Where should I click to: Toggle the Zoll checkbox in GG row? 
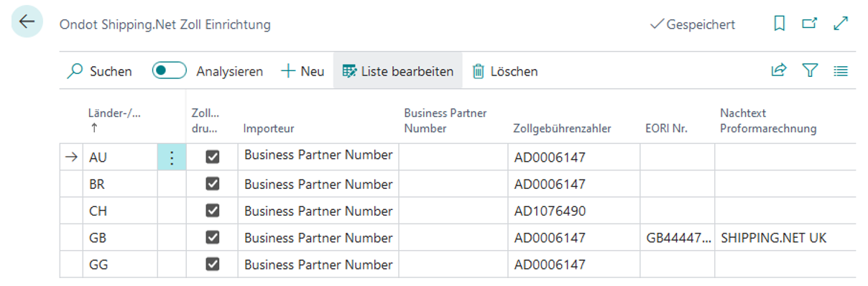point(212,264)
